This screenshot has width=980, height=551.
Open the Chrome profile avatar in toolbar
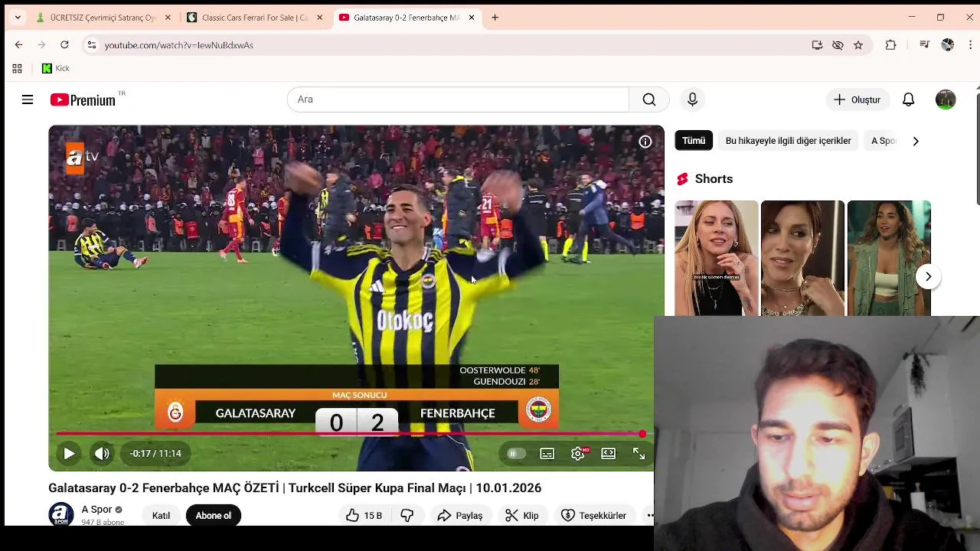click(x=947, y=45)
